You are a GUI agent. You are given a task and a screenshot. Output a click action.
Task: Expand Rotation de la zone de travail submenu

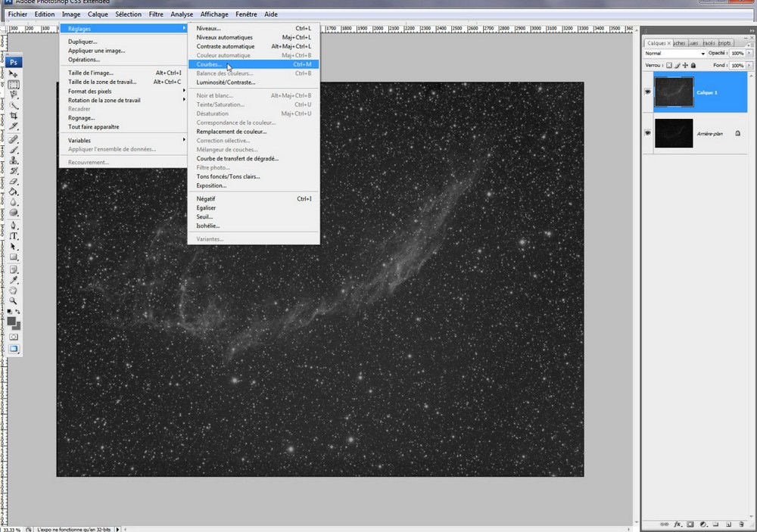[123, 101]
